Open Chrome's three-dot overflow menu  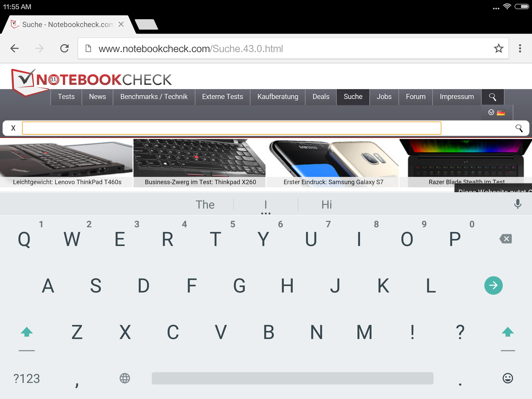tap(520, 49)
